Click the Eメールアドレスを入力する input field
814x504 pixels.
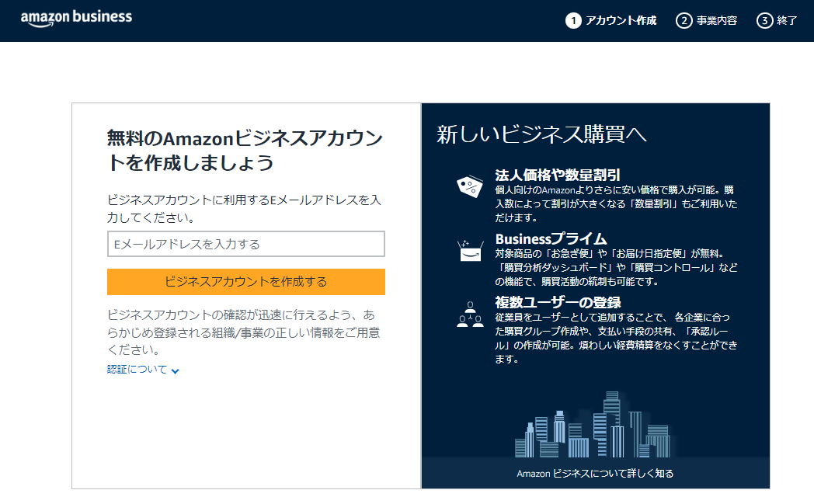point(245,244)
